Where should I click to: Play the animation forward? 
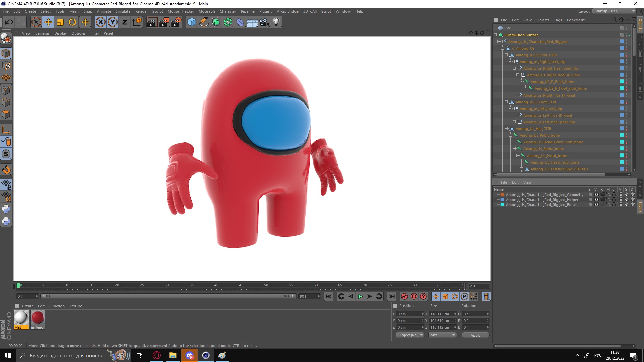click(360, 296)
